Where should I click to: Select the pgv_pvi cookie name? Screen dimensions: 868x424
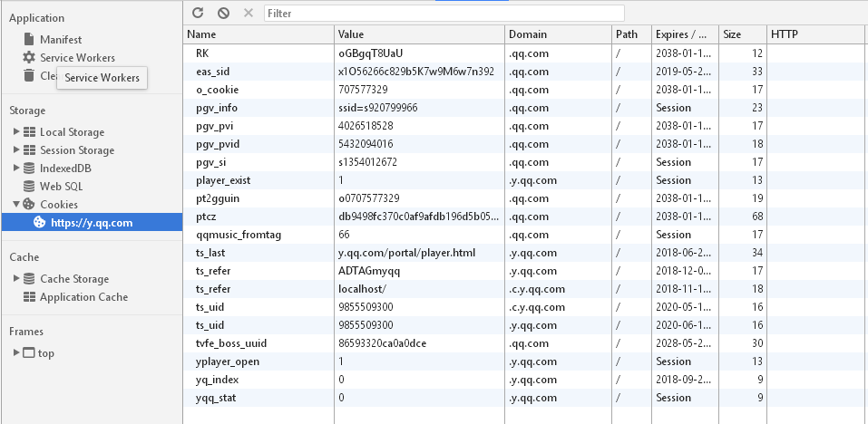point(214,126)
